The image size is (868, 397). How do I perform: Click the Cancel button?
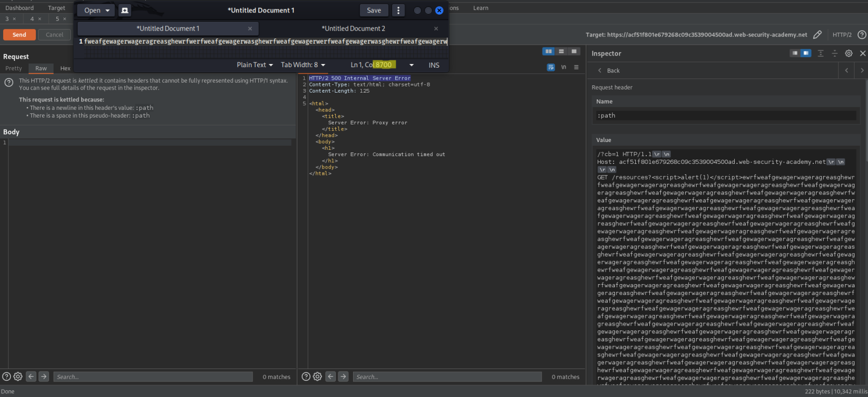pos(54,35)
